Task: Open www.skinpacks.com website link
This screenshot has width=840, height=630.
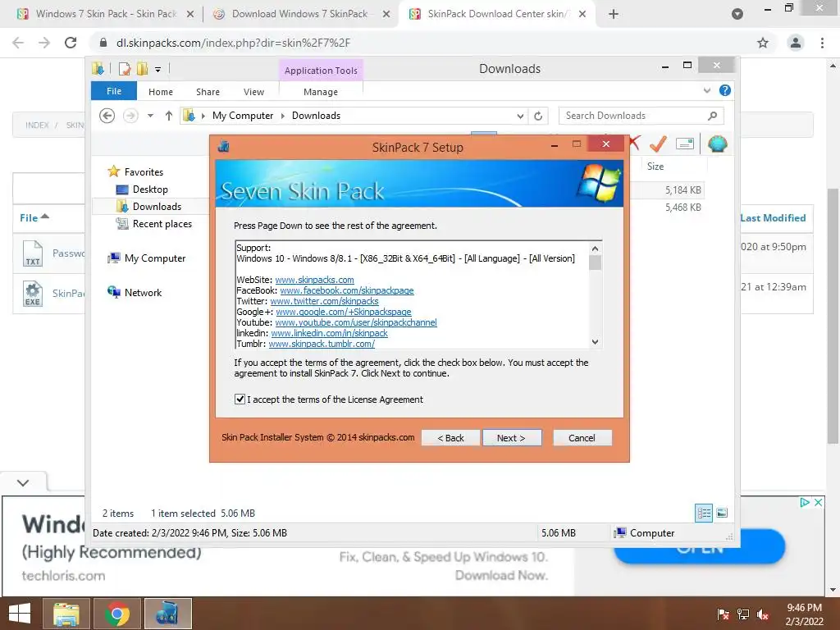Action: point(314,280)
